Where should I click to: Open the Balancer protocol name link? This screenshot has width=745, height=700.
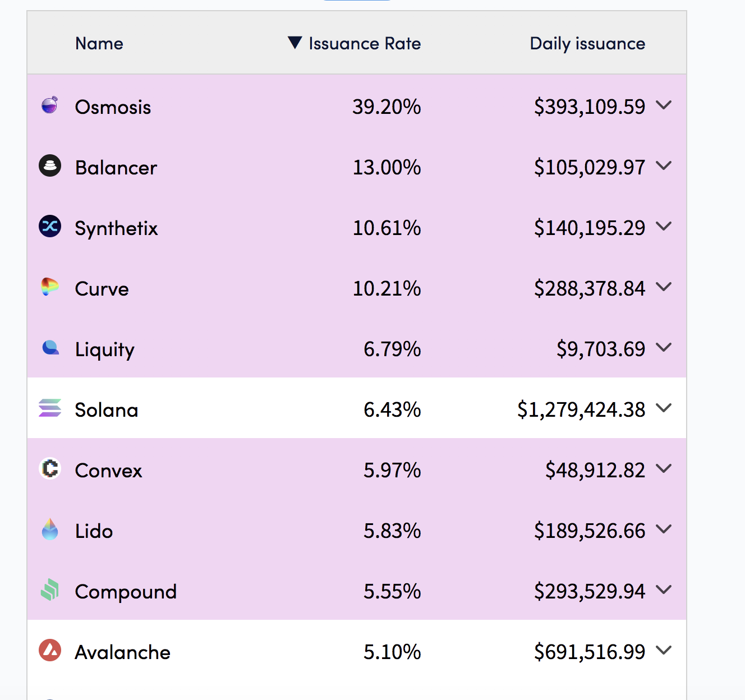tap(116, 168)
